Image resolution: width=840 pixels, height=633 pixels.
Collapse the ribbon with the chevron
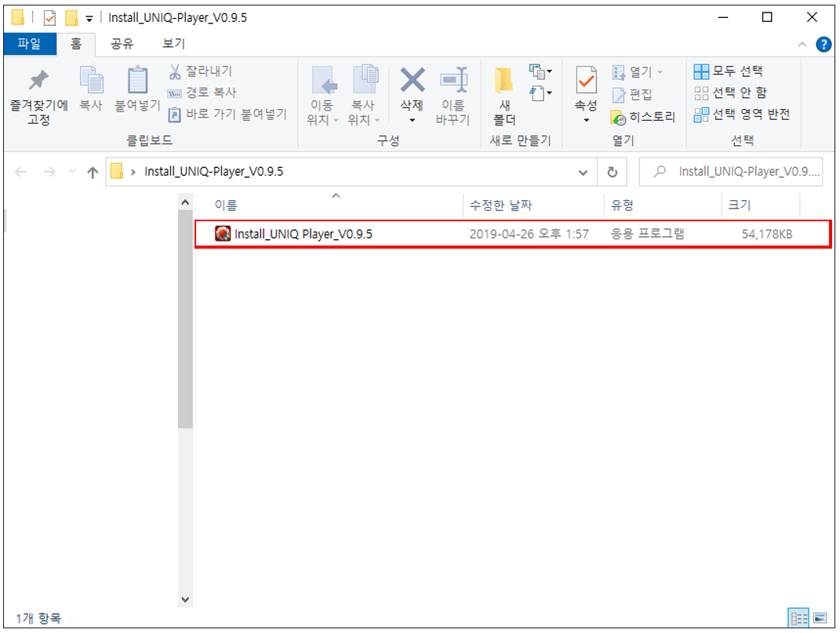[802, 45]
